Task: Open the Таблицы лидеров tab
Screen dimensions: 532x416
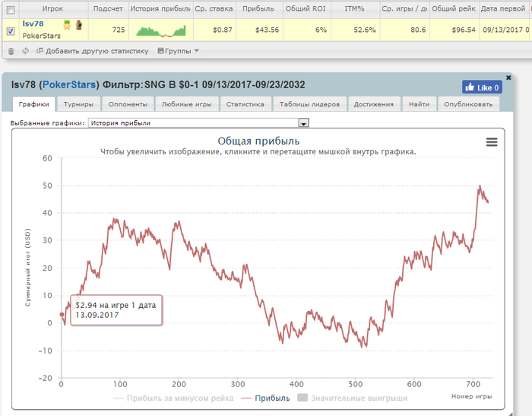Action: coord(309,104)
